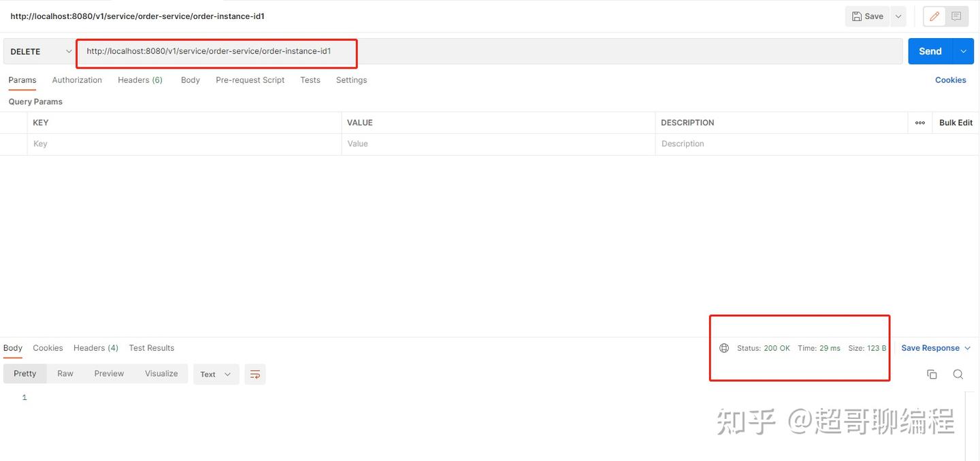Open the comments icon
Screen dimensions: 980x461
coord(956,16)
